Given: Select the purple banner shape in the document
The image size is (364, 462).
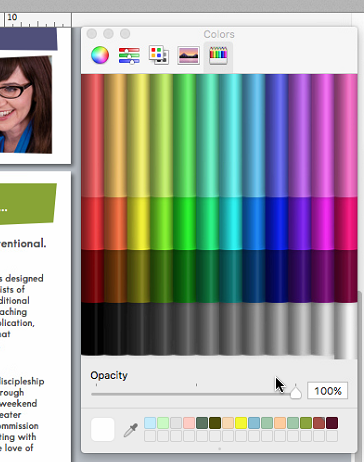Looking at the screenshot, I should (x=28, y=38).
